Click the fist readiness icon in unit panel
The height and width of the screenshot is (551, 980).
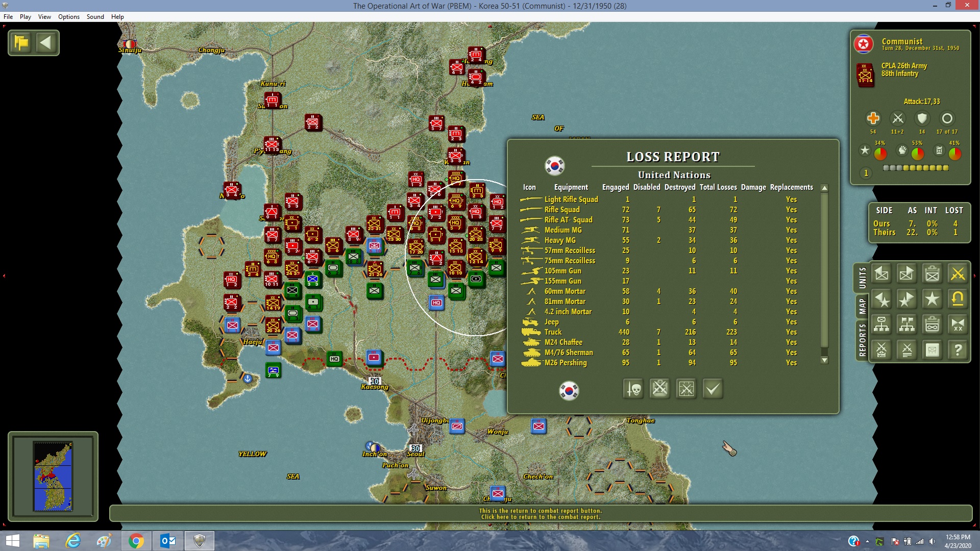[902, 150]
